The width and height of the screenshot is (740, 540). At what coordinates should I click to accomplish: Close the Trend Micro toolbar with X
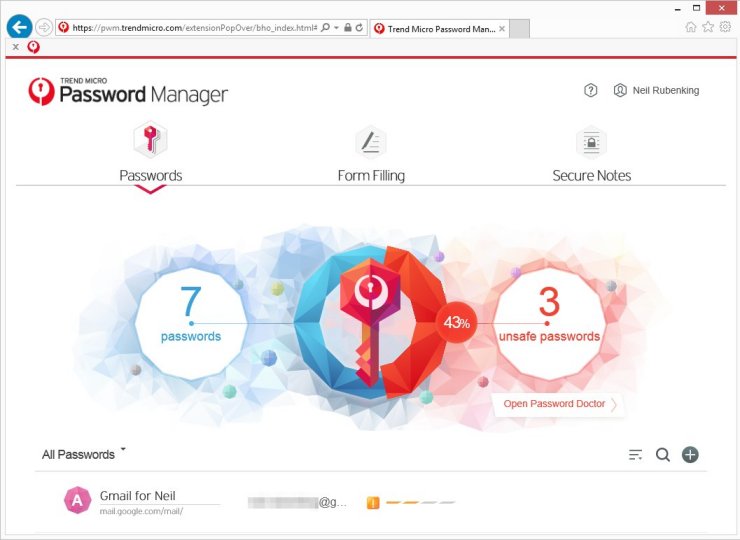pyautogui.click(x=16, y=47)
